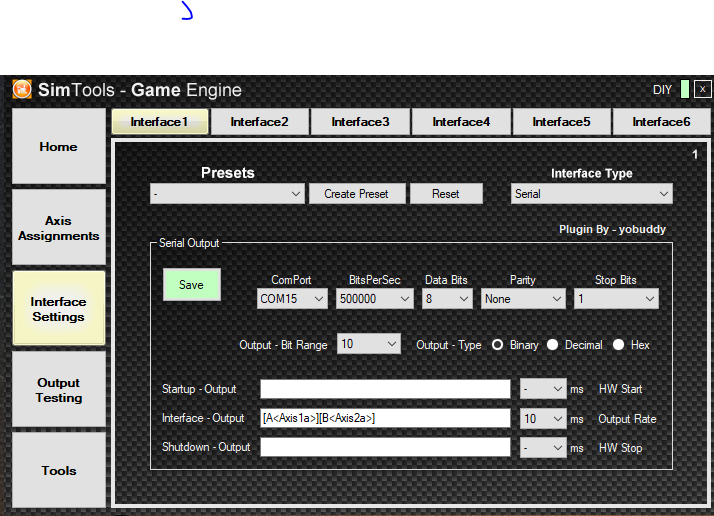This screenshot has height=516, width=714.
Task: Switch to the Interface6 tab
Action: click(x=661, y=122)
